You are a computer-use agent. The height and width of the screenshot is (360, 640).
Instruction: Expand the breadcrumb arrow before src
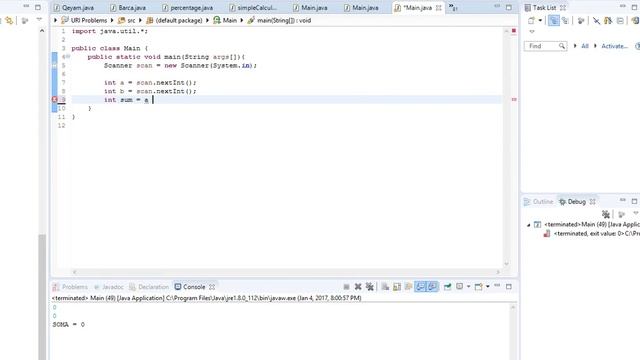click(x=112, y=20)
